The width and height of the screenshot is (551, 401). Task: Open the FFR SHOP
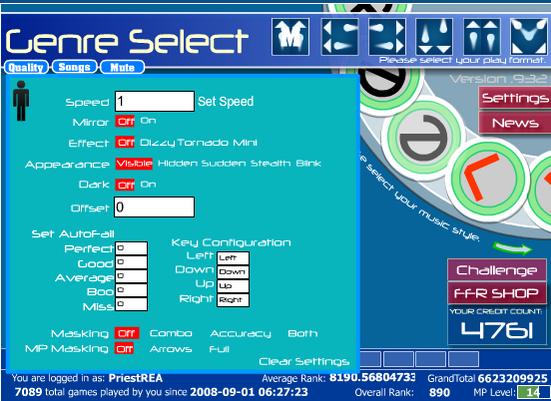pos(497,293)
